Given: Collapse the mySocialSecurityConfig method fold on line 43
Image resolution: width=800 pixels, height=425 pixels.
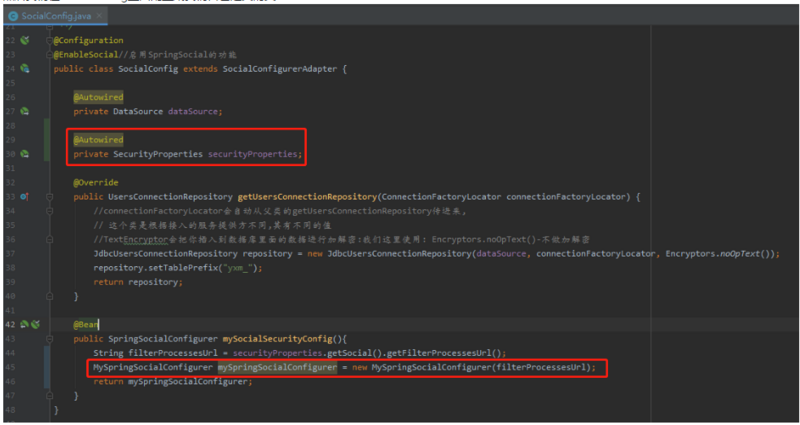Looking at the screenshot, I should tap(49, 339).
